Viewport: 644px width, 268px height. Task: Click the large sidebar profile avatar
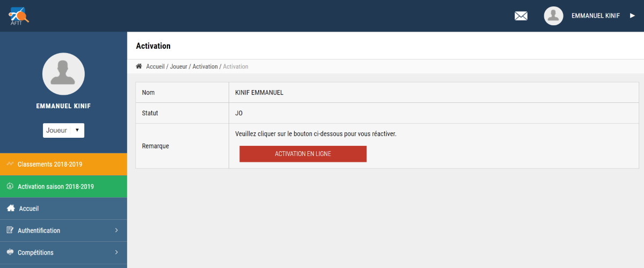[63, 74]
